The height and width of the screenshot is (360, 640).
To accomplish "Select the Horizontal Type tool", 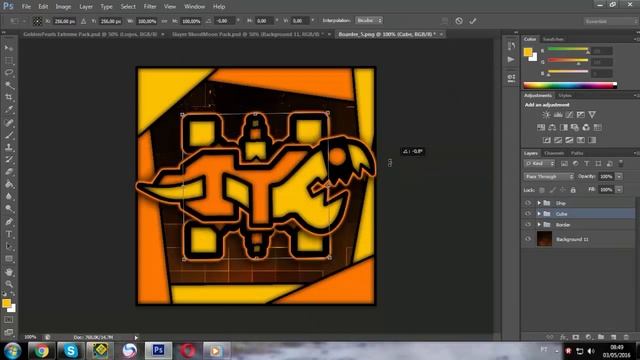I will (x=9, y=234).
